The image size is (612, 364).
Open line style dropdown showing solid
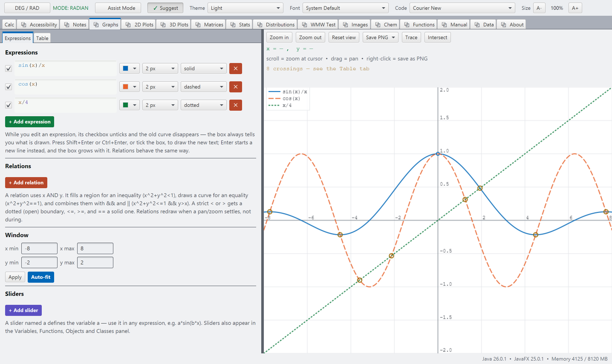[x=204, y=69]
